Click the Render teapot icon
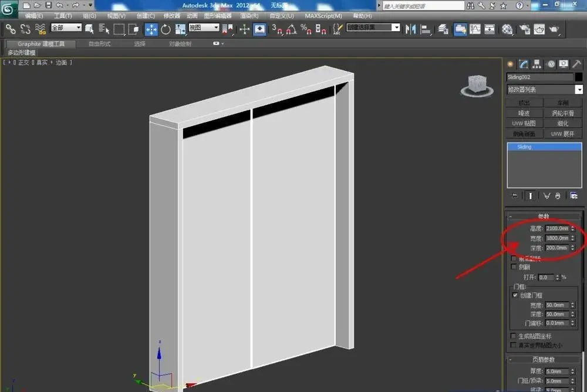587x392 pixels. (554, 29)
